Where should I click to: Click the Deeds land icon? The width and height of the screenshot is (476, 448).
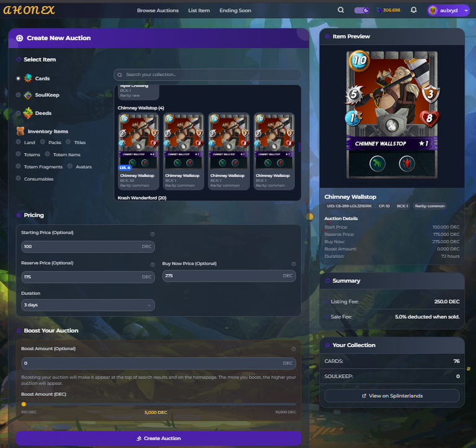point(28,113)
